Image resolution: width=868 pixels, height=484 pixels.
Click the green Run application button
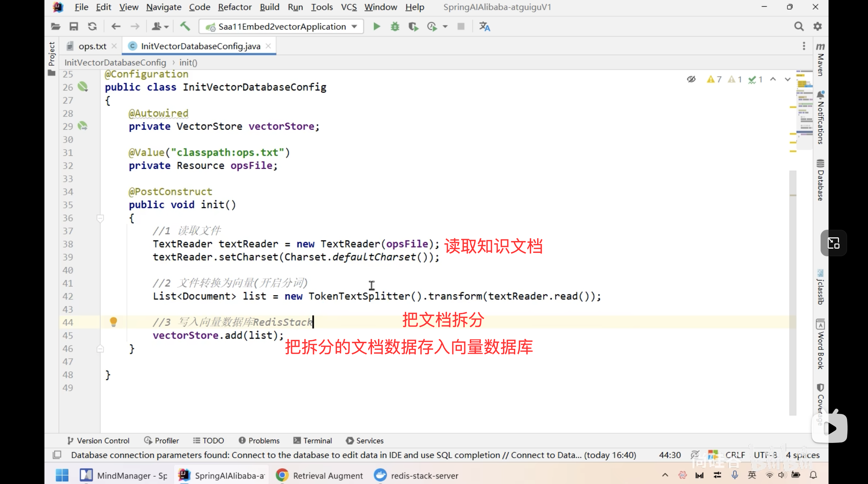point(377,26)
